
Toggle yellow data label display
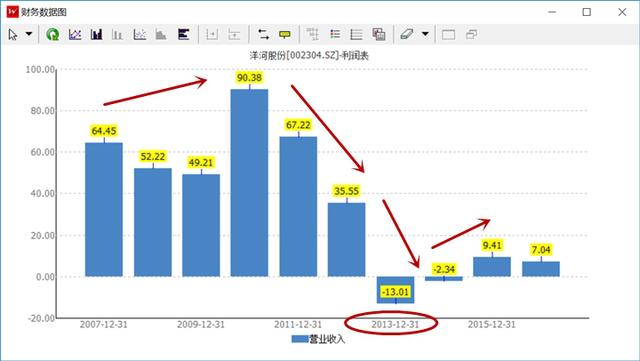285,35
